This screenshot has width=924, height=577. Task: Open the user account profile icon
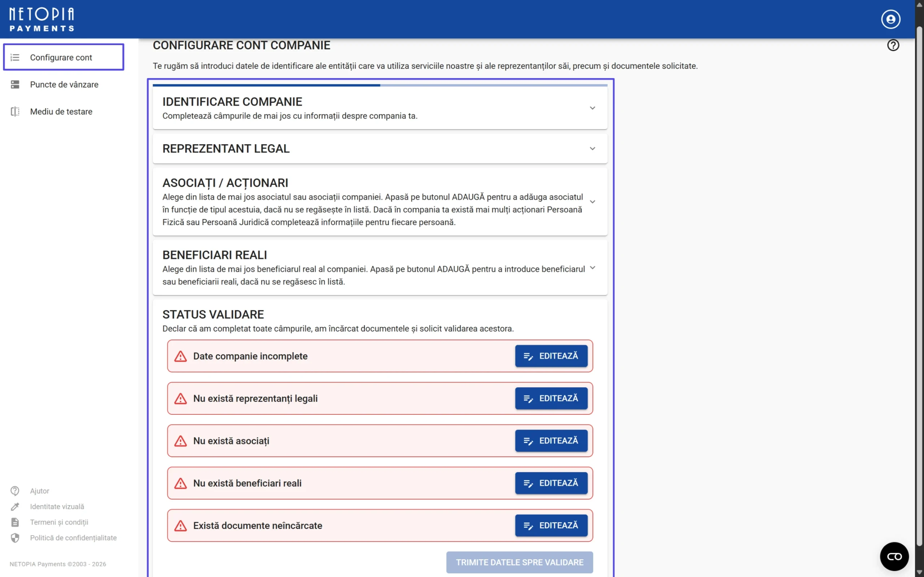(x=890, y=19)
